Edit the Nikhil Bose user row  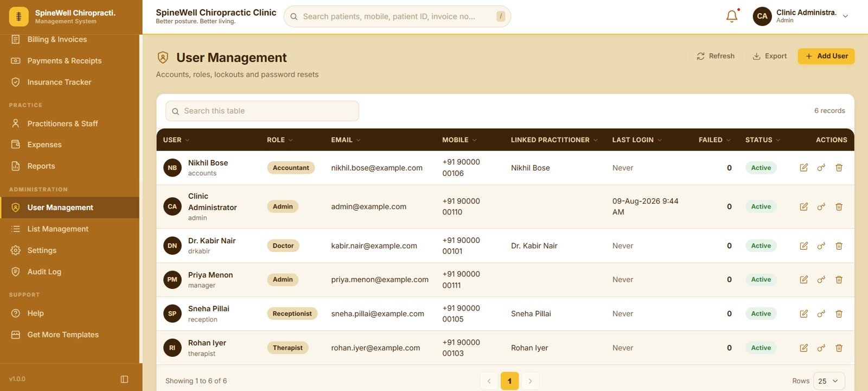click(804, 168)
